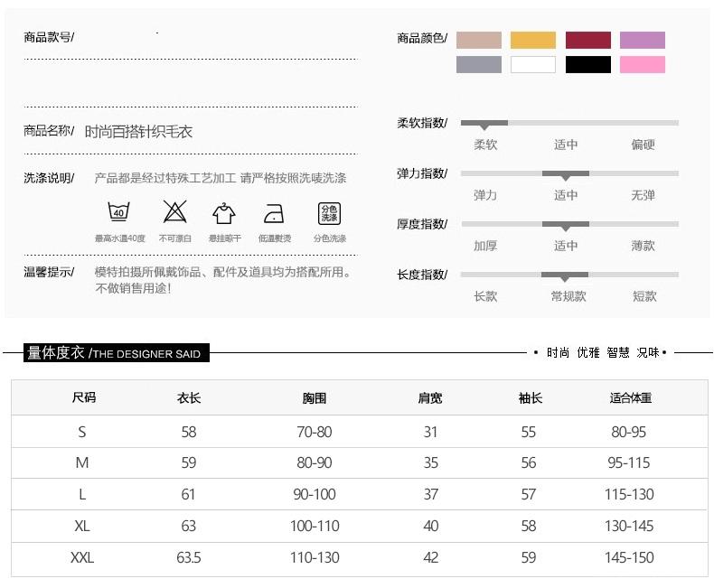
Task: Click the do-not-bleach triangle icon
Action: (x=174, y=213)
